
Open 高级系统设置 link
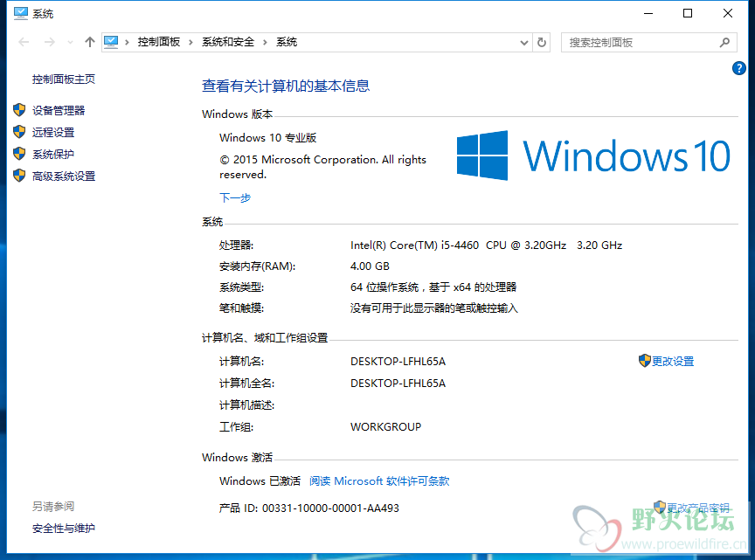coord(64,176)
